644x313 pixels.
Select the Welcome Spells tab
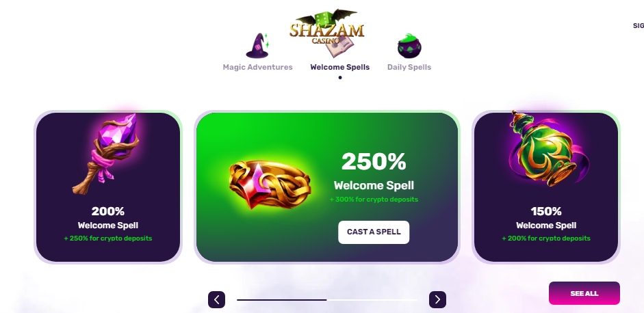(x=339, y=67)
